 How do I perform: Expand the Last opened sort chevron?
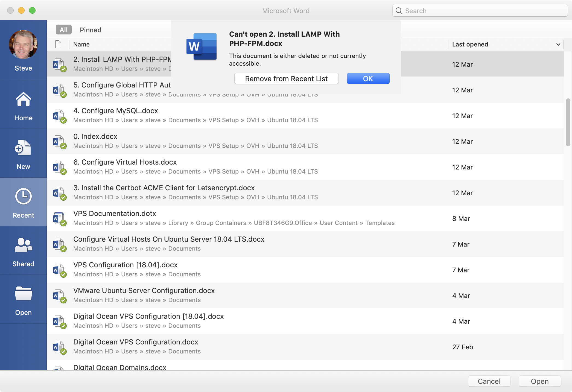tap(558, 44)
